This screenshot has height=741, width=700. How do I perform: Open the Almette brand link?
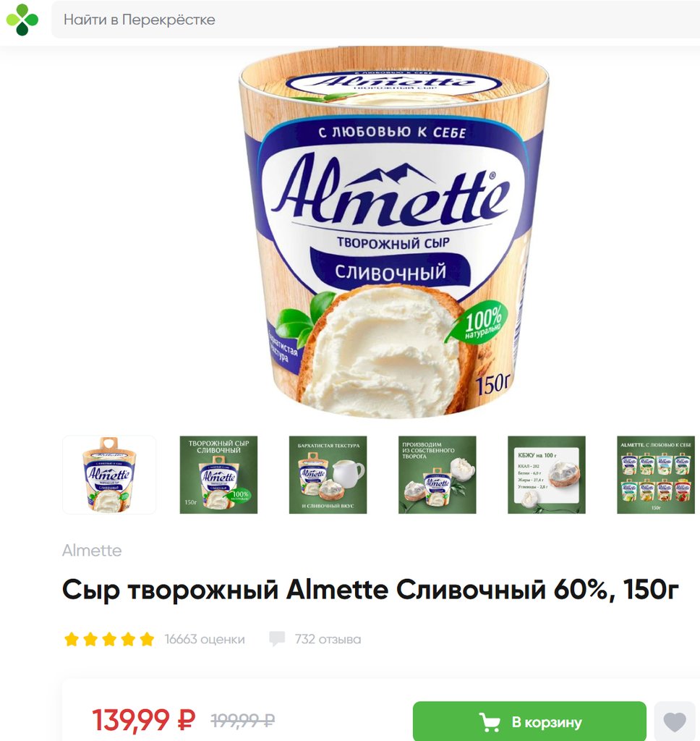92,551
